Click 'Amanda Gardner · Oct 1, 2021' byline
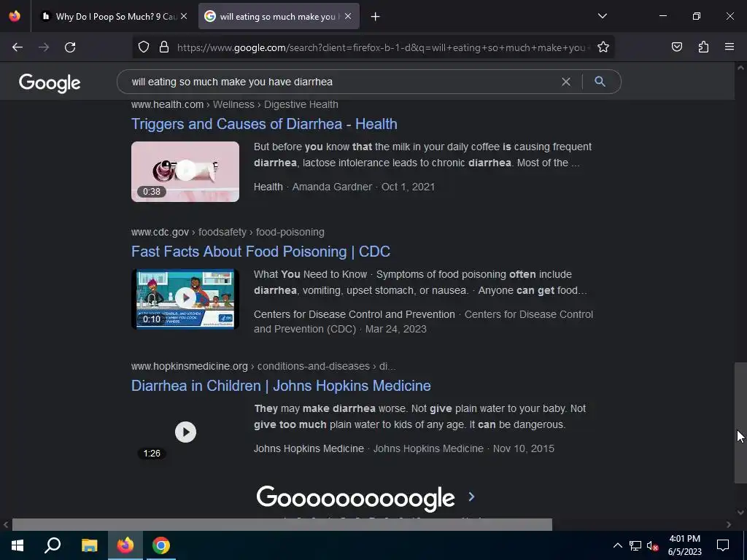The height and width of the screenshot is (560, 747). [x=363, y=187]
